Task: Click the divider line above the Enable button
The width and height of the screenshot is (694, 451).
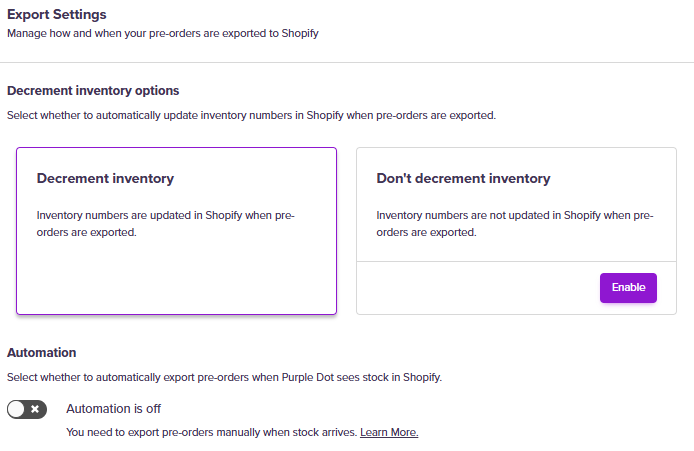Action: [516, 261]
